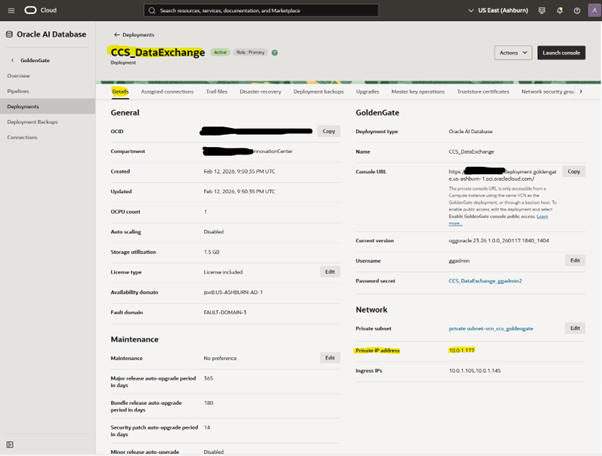Open the Master key operations tab
602x456 pixels.
click(x=418, y=91)
